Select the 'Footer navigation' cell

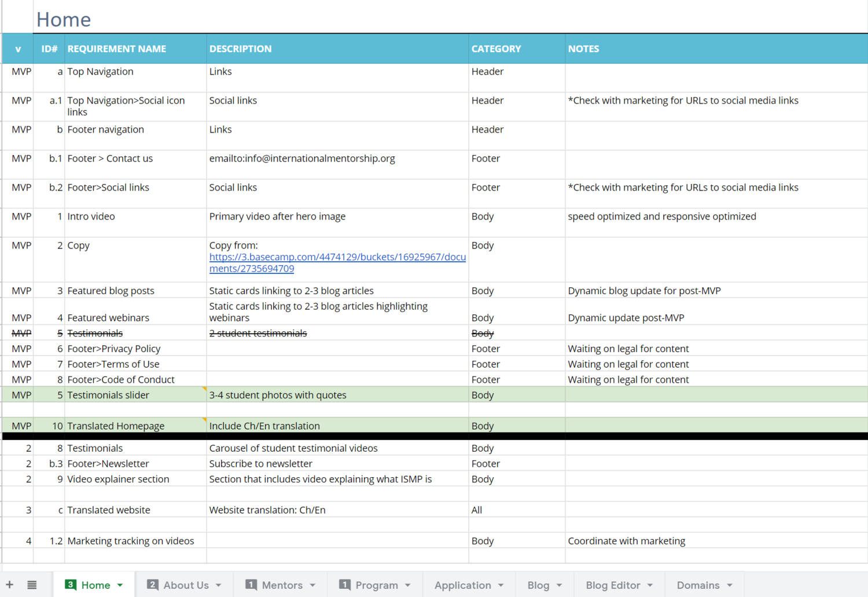click(135, 135)
